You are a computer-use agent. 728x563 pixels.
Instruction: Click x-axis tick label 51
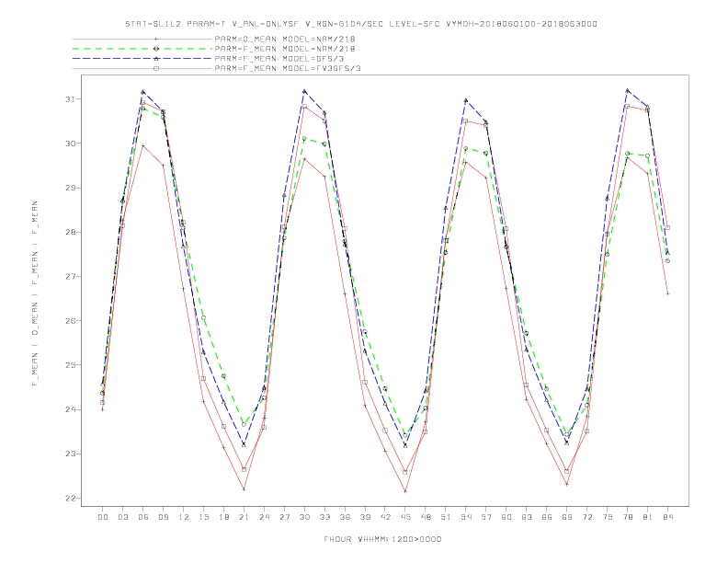tap(446, 517)
